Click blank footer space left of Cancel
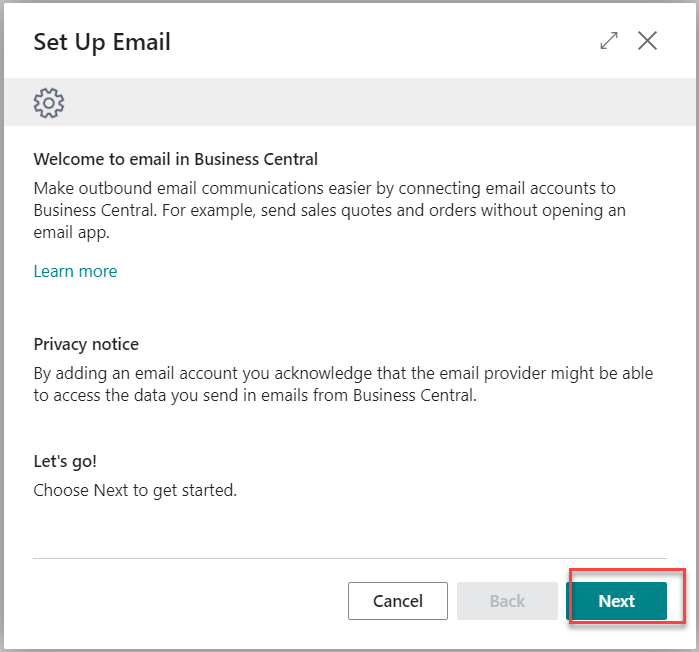Image resolution: width=699 pixels, height=652 pixels. (x=187, y=601)
